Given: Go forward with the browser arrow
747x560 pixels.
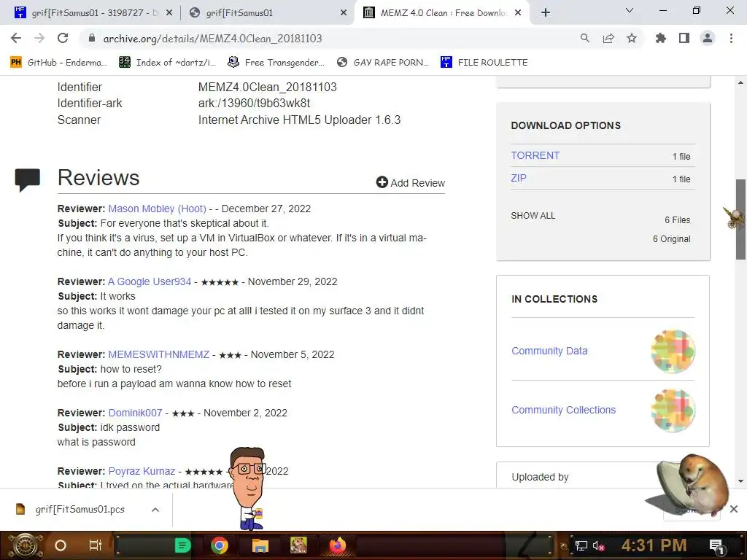Looking at the screenshot, I should pyautogui.click(x=39, y=38).
